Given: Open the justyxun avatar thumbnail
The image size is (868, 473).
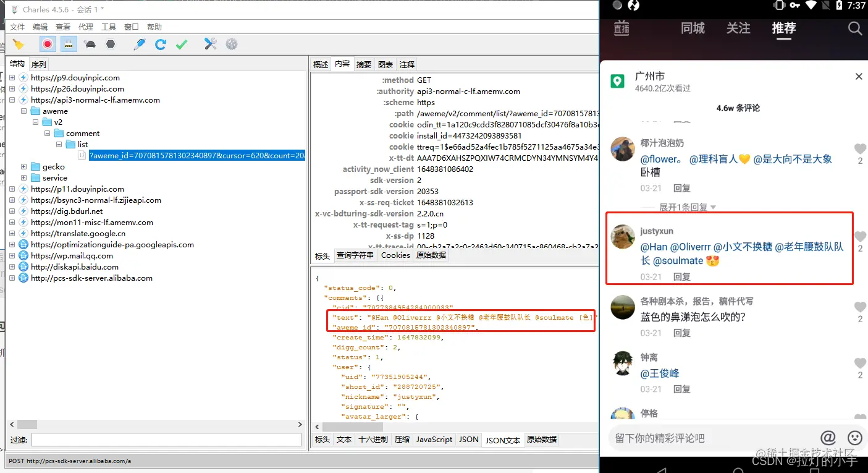Looking at the screenshot, I should coord(623,237).
